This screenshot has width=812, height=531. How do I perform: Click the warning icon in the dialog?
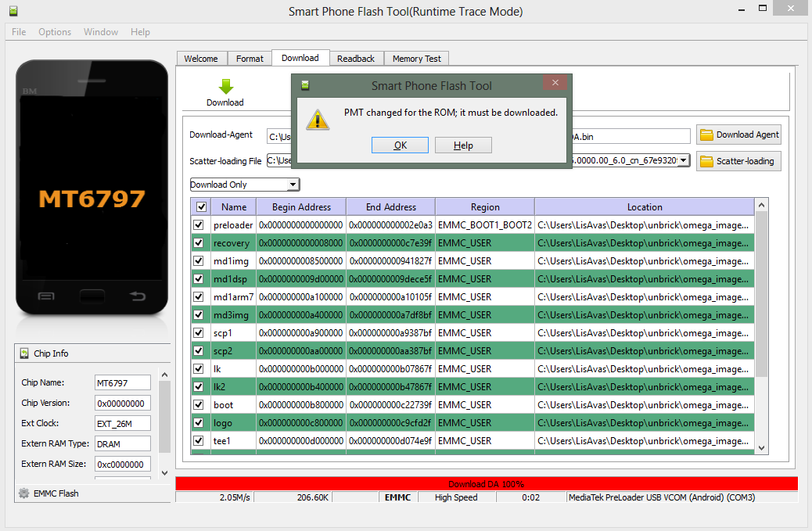[317, 119]
